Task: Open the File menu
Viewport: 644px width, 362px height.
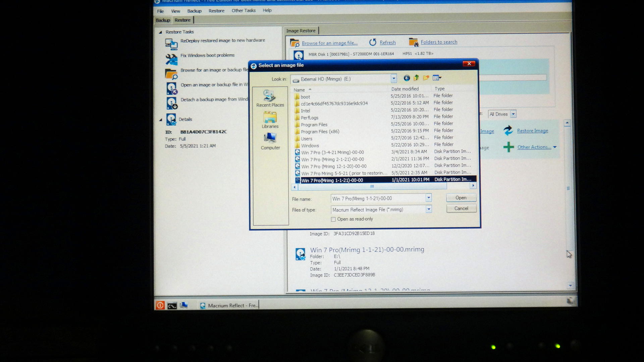Action: point(160,11)
